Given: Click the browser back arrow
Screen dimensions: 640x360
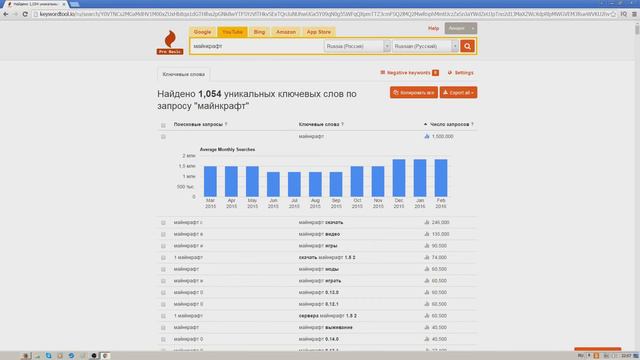Looking at the screenshot, I should pos(6,14).
